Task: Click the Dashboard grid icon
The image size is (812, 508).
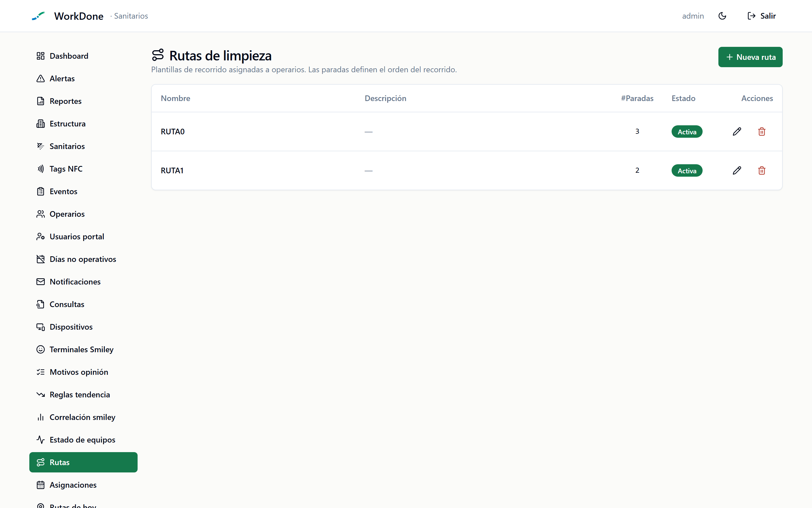Action: tap(41, 56)
